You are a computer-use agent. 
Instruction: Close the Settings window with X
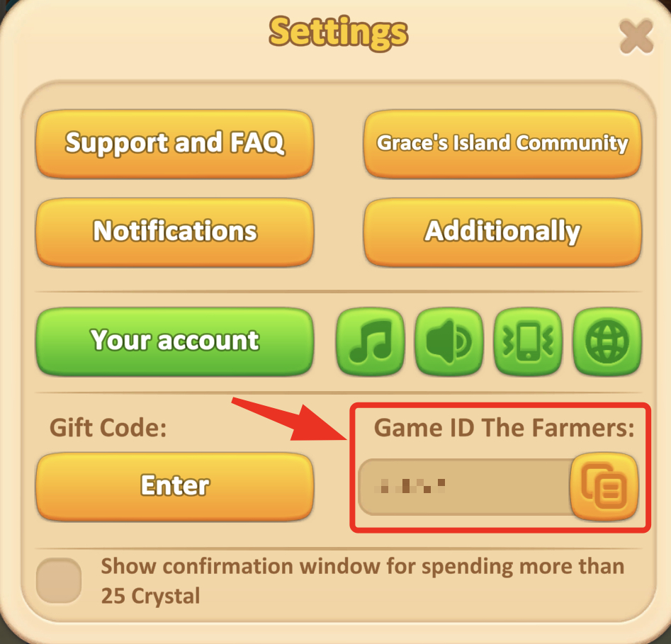tap(636, 36)
